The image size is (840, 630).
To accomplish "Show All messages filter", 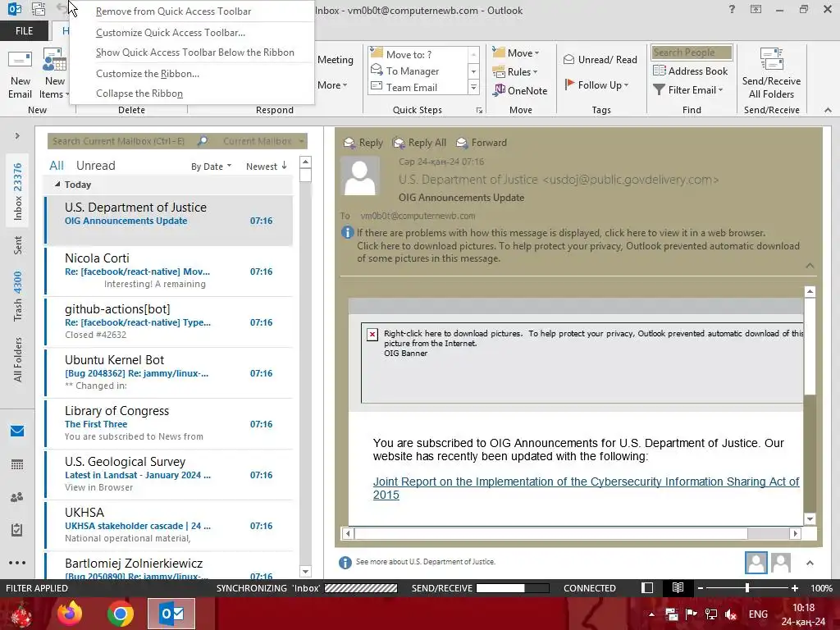I will 57,166.
